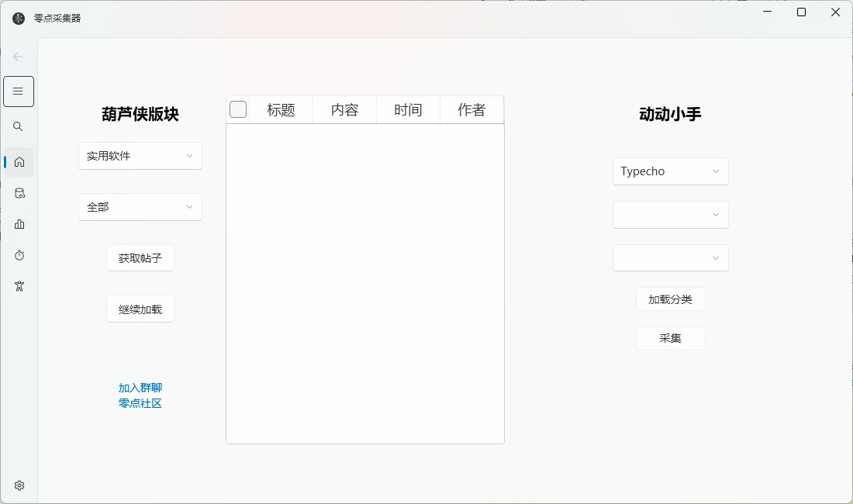Click the 标题 column header
Viewport: 853px width, 504px height.
tap(281, 110)
